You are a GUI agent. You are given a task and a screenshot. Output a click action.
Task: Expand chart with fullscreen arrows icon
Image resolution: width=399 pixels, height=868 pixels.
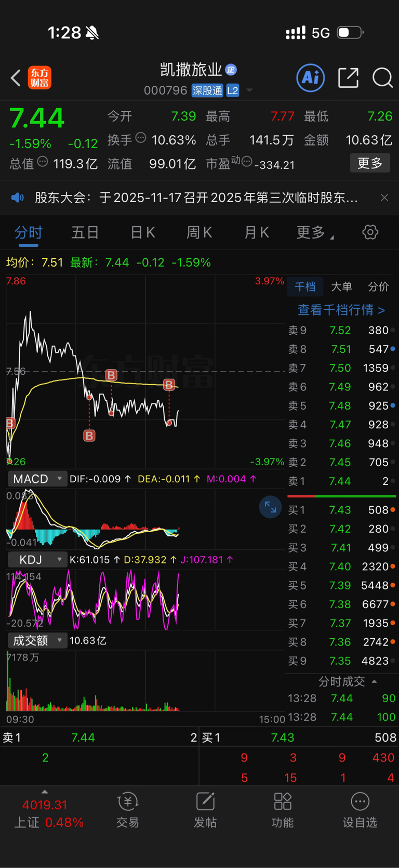(270, 507)
